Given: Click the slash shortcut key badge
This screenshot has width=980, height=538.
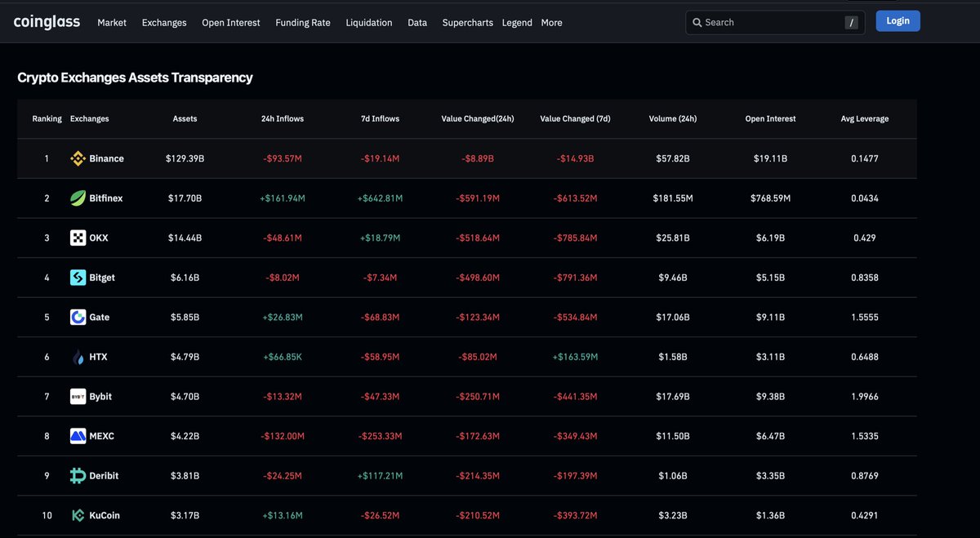Looking at the screenshot, I should click(852, 23).
